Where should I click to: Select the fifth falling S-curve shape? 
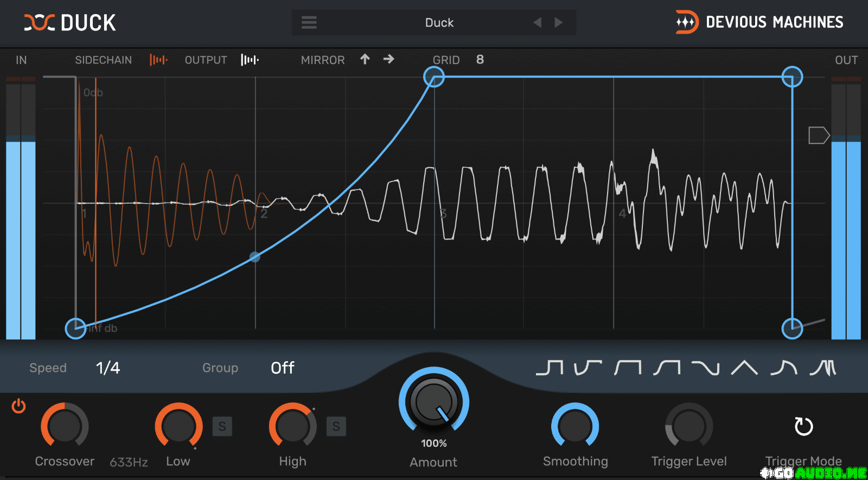click(705, 368)
